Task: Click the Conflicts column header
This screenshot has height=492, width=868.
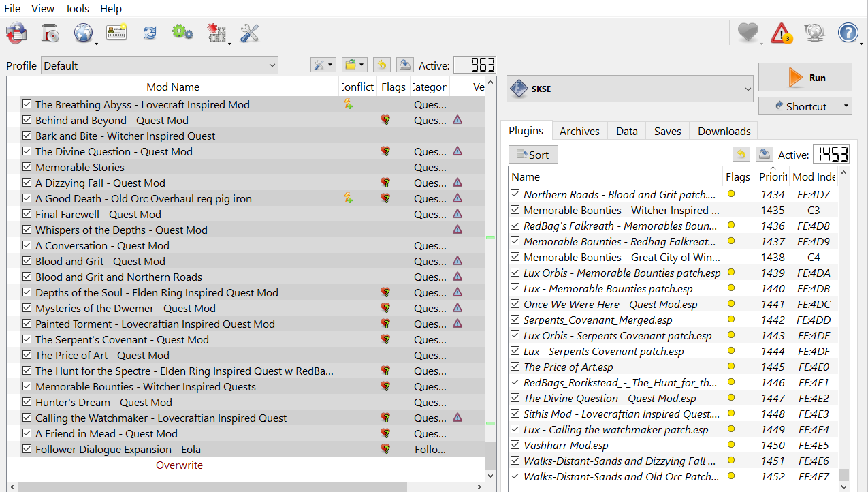Action: 357,87
